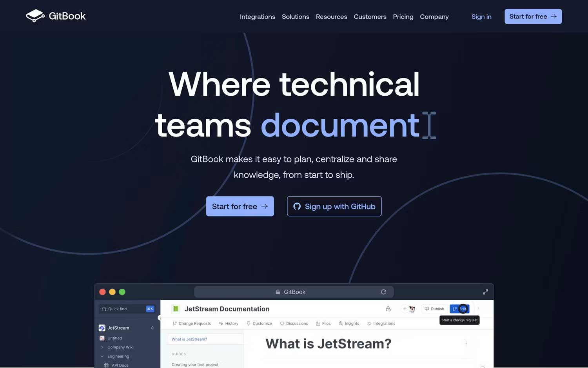Select the Untitled sidebar item
Image resolution: width=588 pixels, height=368 pixels.
tap(114, 338)
